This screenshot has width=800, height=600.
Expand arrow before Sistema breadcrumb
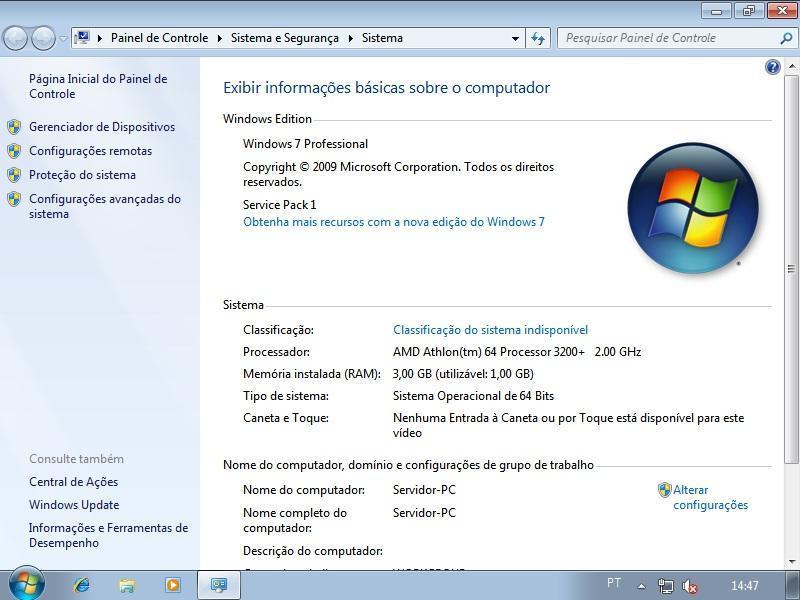(351, 38)
